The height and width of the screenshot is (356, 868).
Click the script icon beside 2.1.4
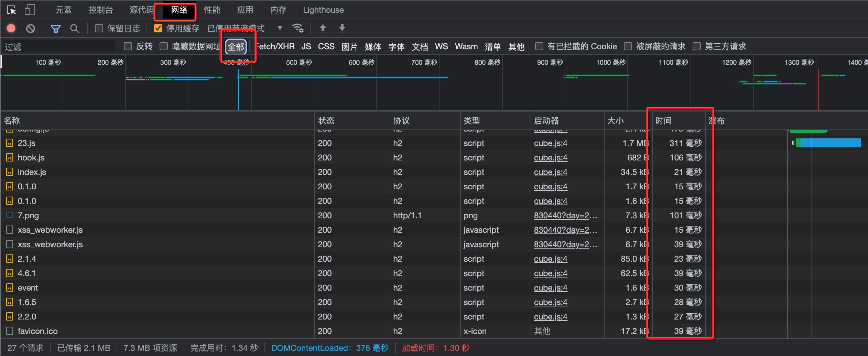[x=10, y=259]
